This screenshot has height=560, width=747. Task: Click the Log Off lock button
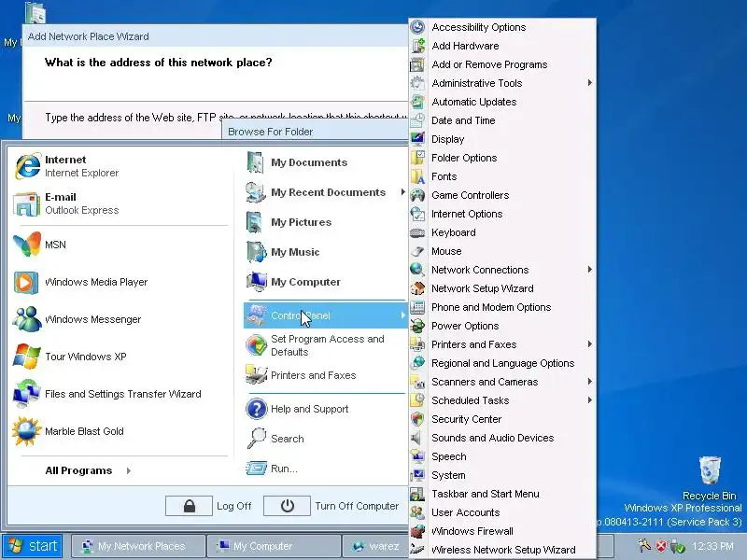click(189, 506)
